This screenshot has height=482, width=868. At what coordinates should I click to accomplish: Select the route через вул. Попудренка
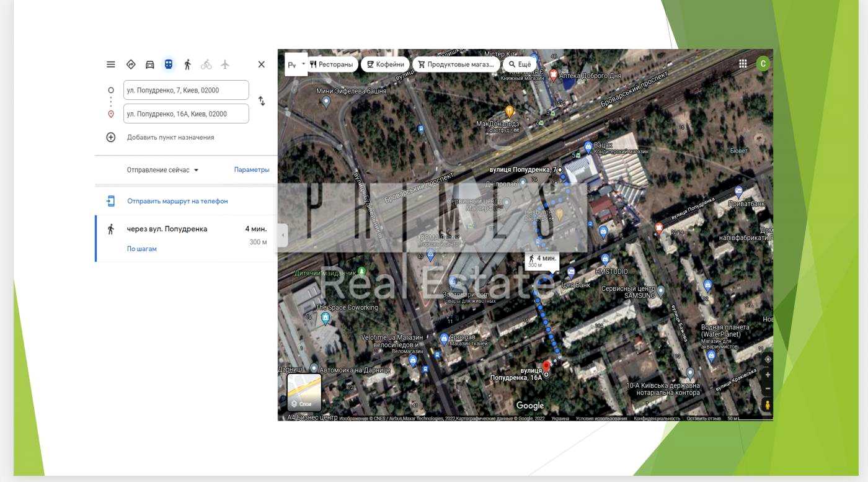click(186, 239)
